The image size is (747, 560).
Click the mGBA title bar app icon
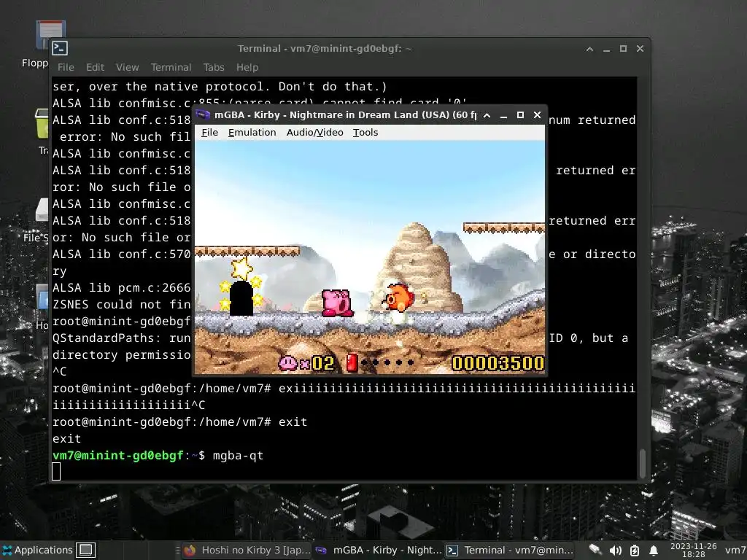point(204,114)
